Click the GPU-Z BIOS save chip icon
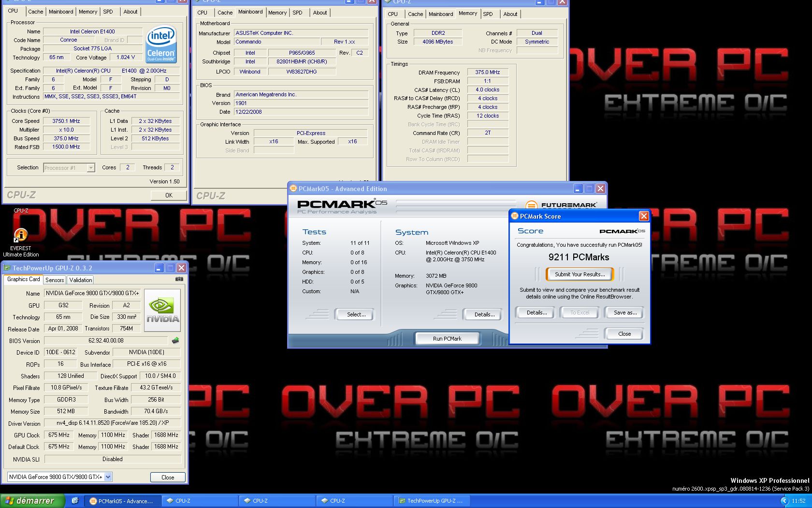The height and width of the screenshot is (508, 812). [175, 341]
